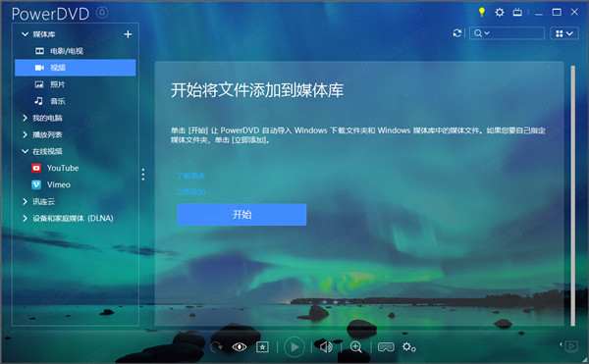Click the play button
Image resolution: width=589 pixels, height=364 pixels.
pyautogui.click(x=294, y=347)
